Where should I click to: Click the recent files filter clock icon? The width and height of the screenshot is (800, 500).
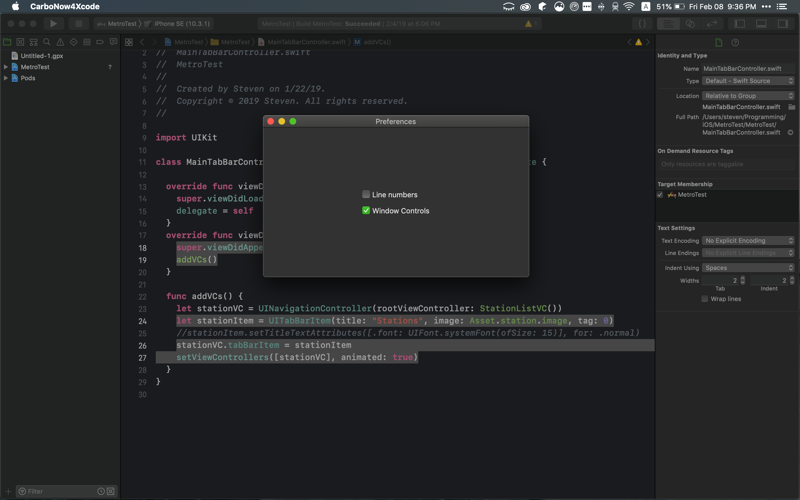(101, 491)
